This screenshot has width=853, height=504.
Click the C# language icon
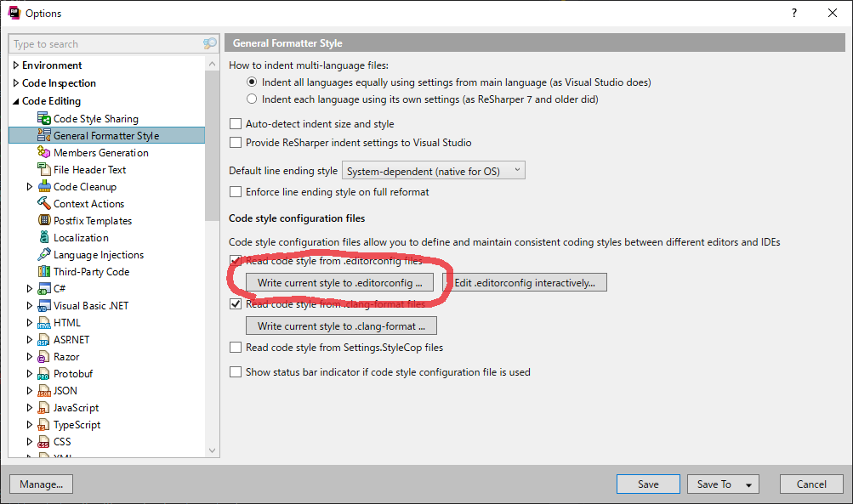click(x=44, y=289)
